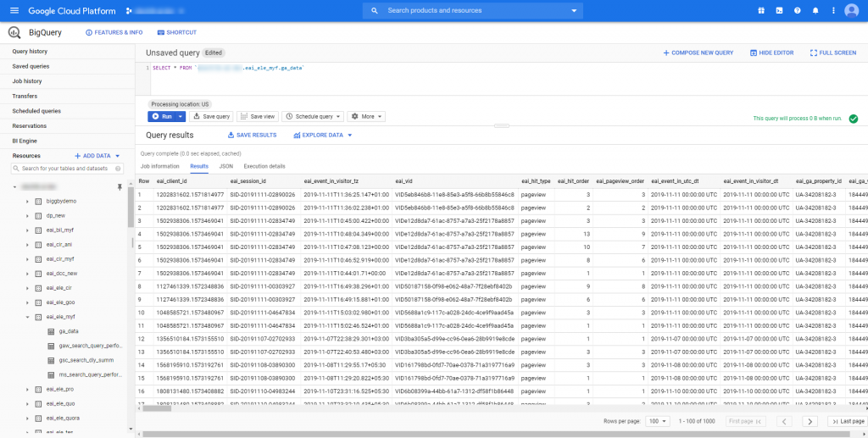Open Saved queries

click(x=31, y=66)
